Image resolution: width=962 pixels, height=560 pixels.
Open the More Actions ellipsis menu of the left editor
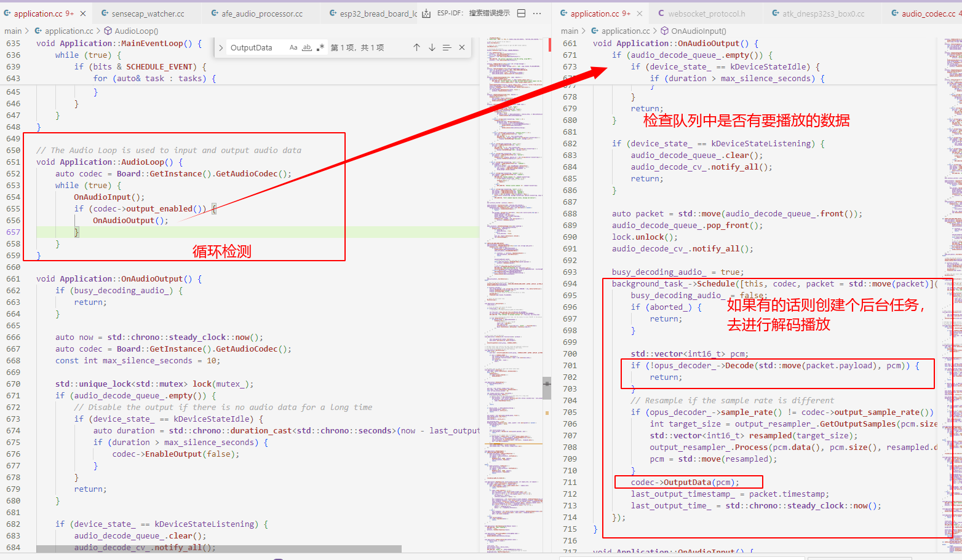[x=537, y=13]
